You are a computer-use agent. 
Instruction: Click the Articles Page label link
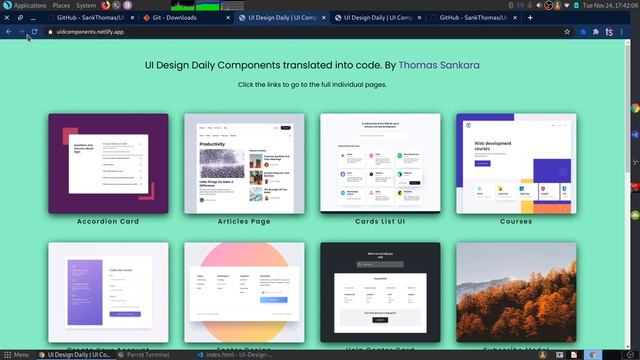click(x=244, y=221)
